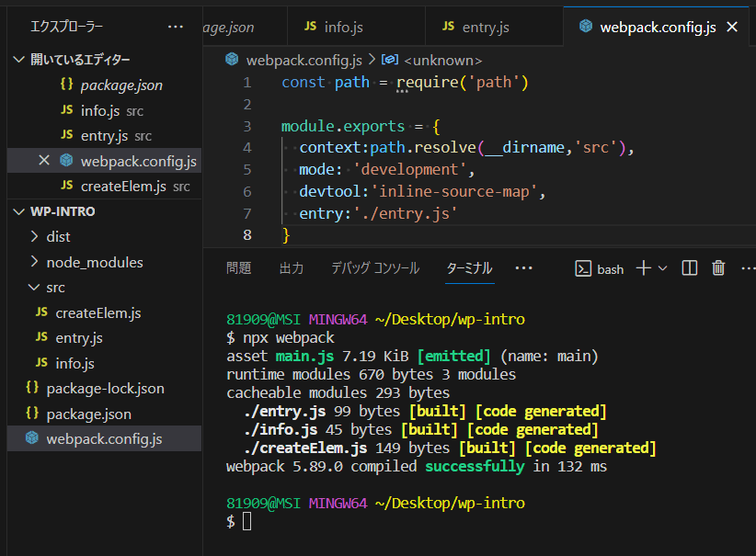Open package-lock.json in the file tree
756x556 pixels.
pos(105,389)
